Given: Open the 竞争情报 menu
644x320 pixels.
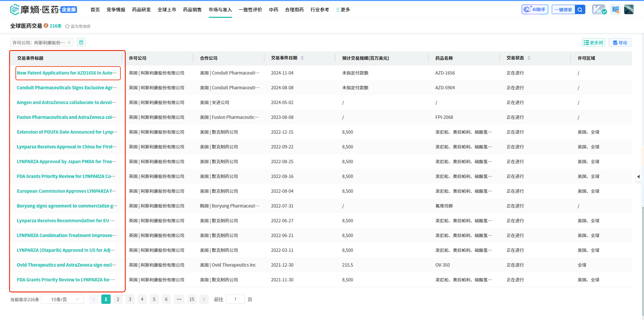Looking at the screenshot, I should point(116,10).
